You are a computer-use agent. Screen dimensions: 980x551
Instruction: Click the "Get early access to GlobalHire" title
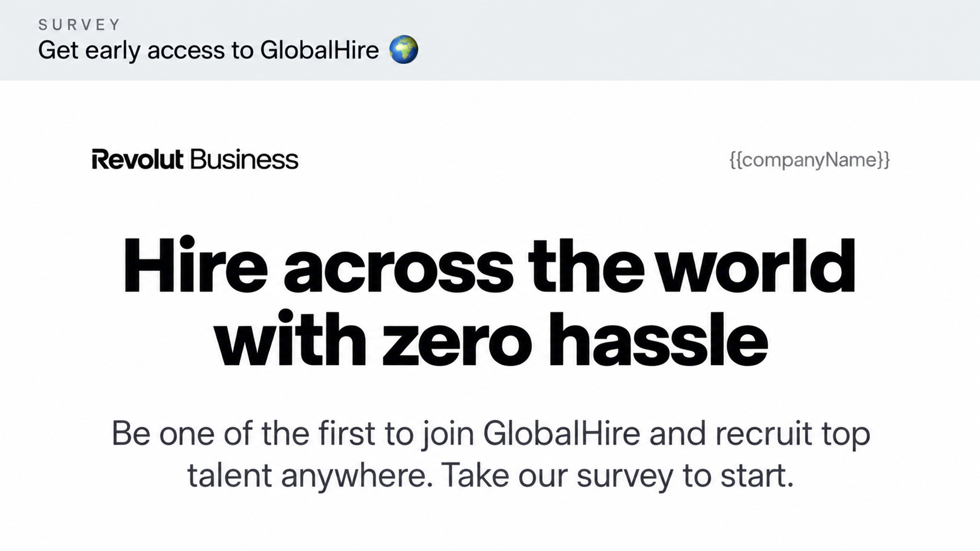point(208,50)
